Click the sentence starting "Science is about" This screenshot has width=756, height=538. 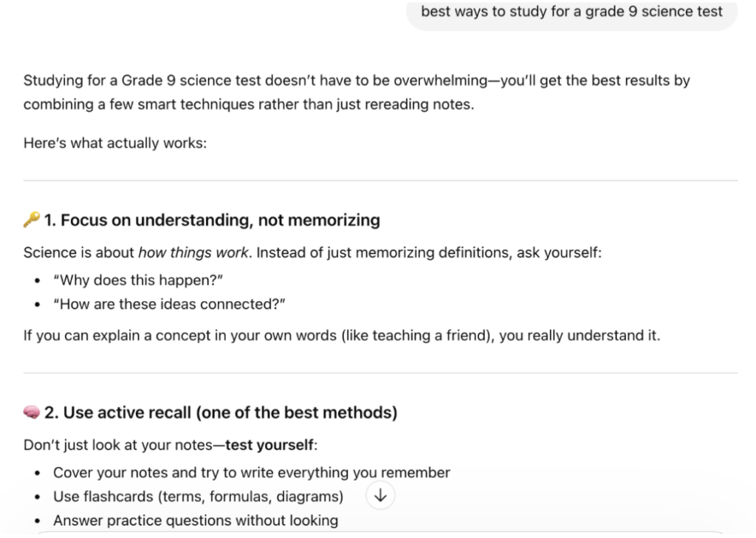click(312, 252)
